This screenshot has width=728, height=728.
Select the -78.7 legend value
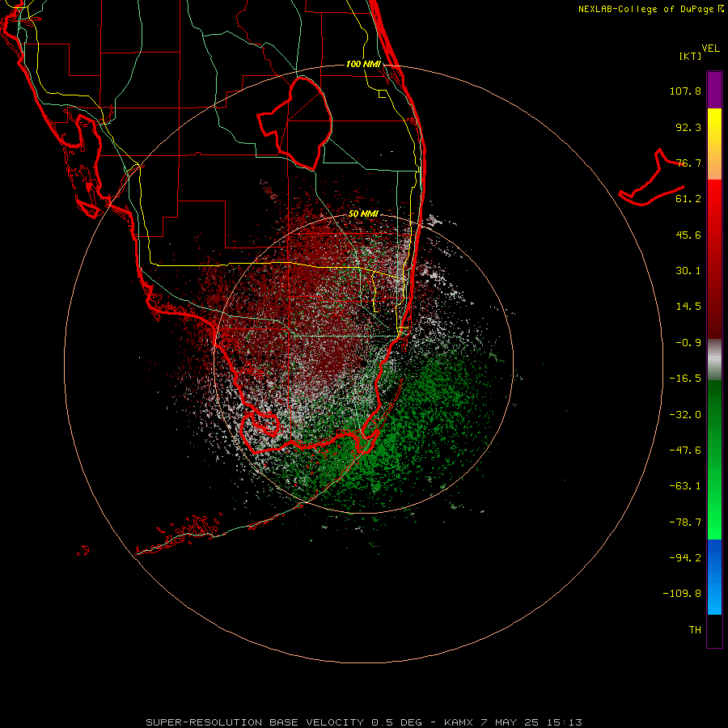tap(685, 523)
